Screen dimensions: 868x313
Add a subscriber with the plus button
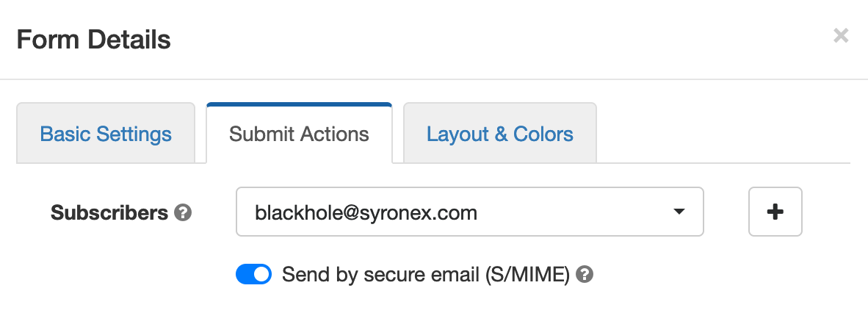tap(775, 212)
